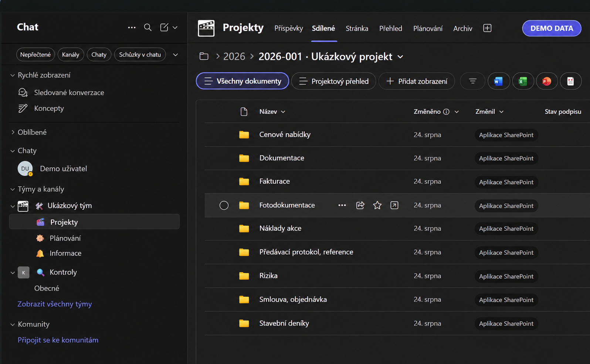
Task: Expand more chat filter options chevron
Action: (176, 55)
